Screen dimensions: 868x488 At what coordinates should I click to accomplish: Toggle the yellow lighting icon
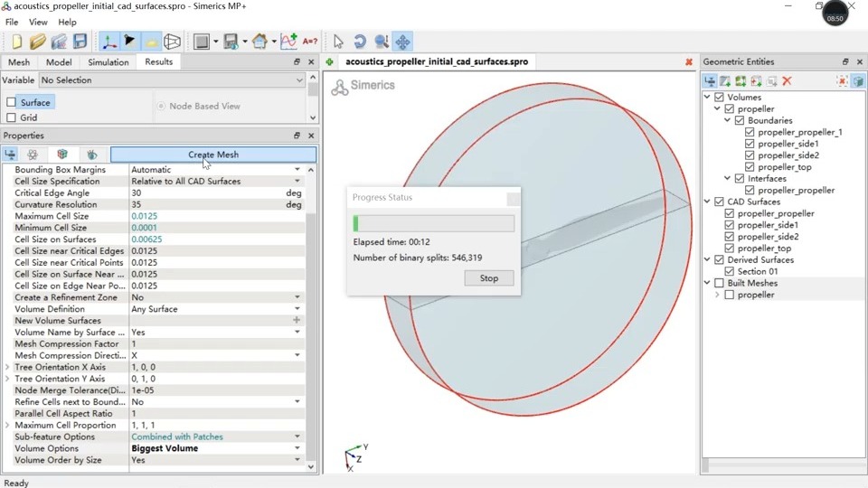point(151,42)
